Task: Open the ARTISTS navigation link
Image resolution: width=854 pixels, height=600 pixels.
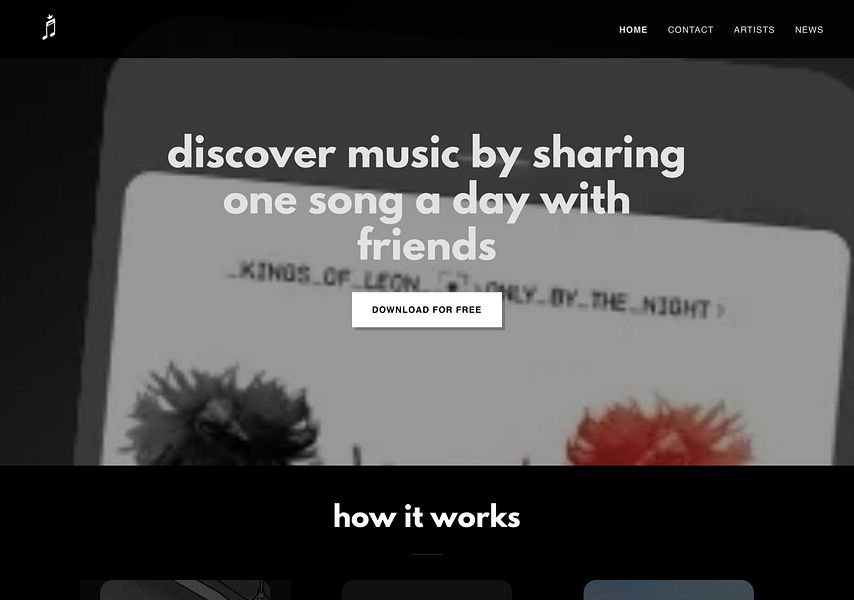Action: click(754, 30)
